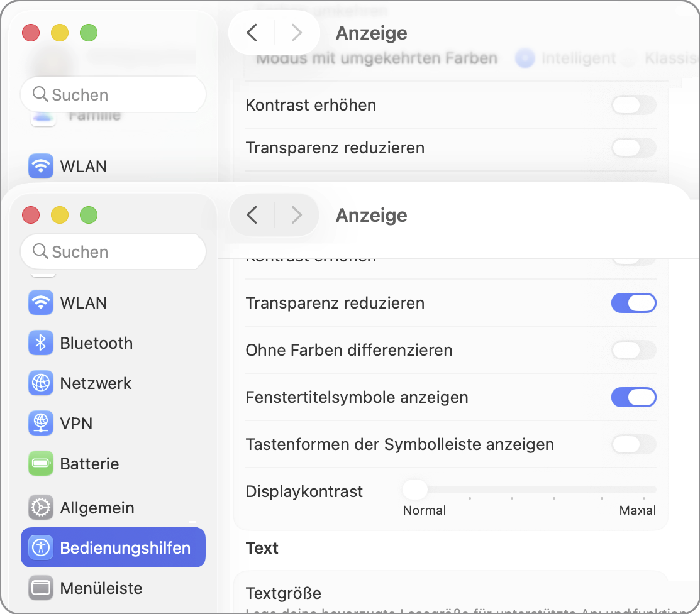Viewport: 700px width, 614px height.
Task: Click the WLAN icon in the front sidebar
Action: pos(41,303)
